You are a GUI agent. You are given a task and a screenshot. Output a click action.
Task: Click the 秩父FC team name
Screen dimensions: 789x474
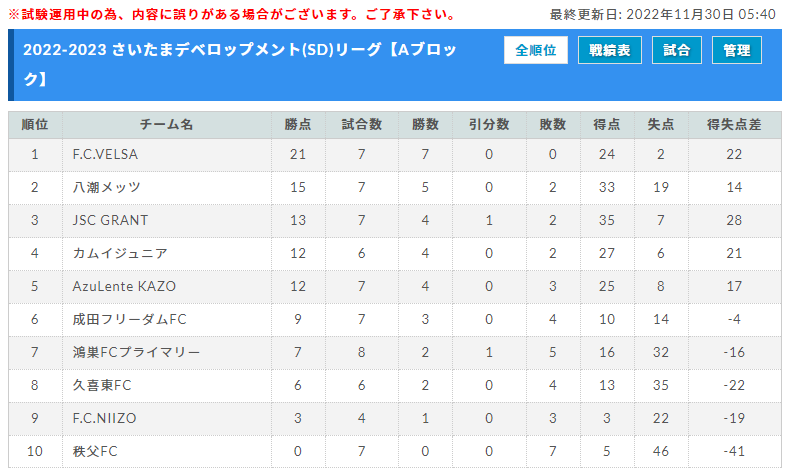coord(95,451)
